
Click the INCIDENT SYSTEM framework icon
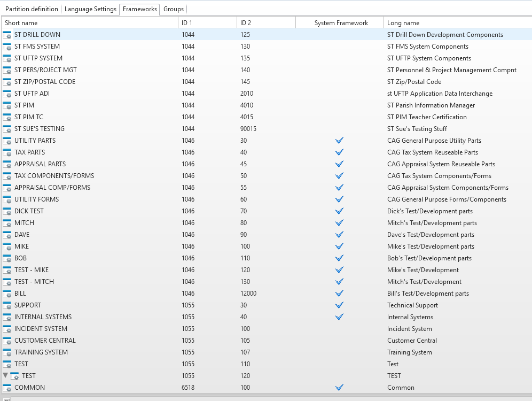click(x=7, y=329)
